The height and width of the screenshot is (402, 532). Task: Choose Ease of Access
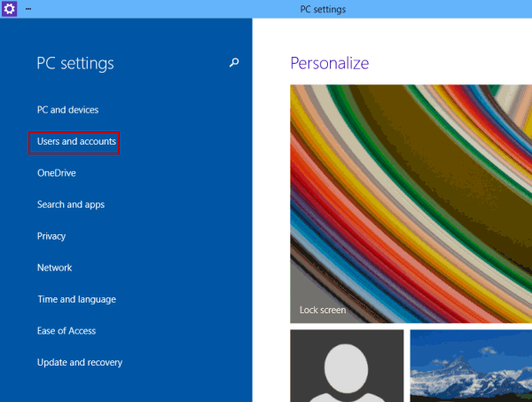(66, 331)
